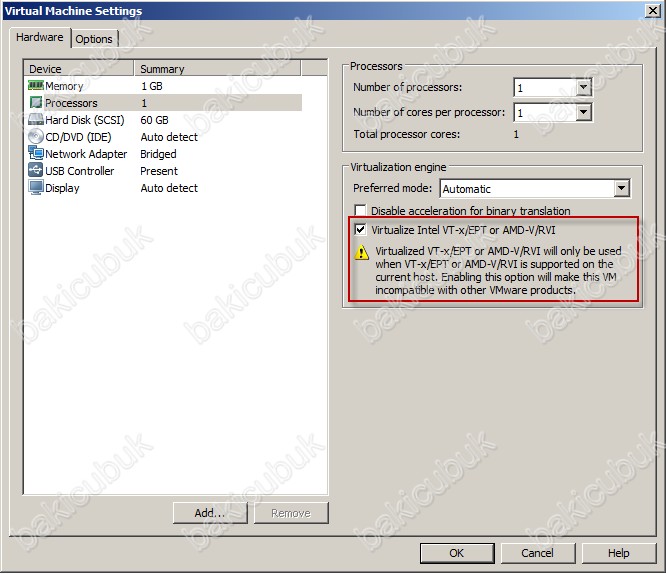The width and height of the screenshot is (666, 574).
Task: Click the Device column header
Action: tap(79, 68)
